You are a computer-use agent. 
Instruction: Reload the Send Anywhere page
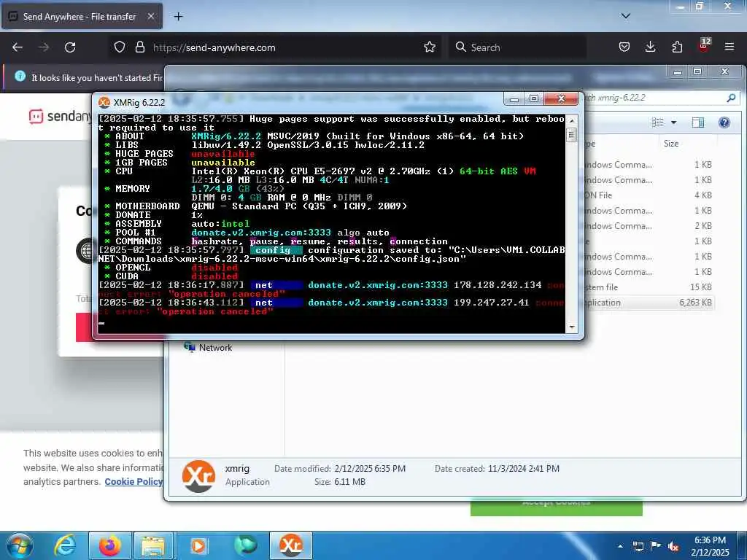pyautogui.click(x=70, y=47)
